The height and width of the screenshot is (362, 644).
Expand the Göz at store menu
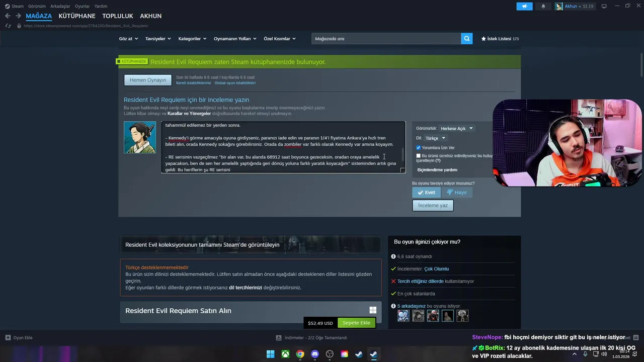pos(128,39)
